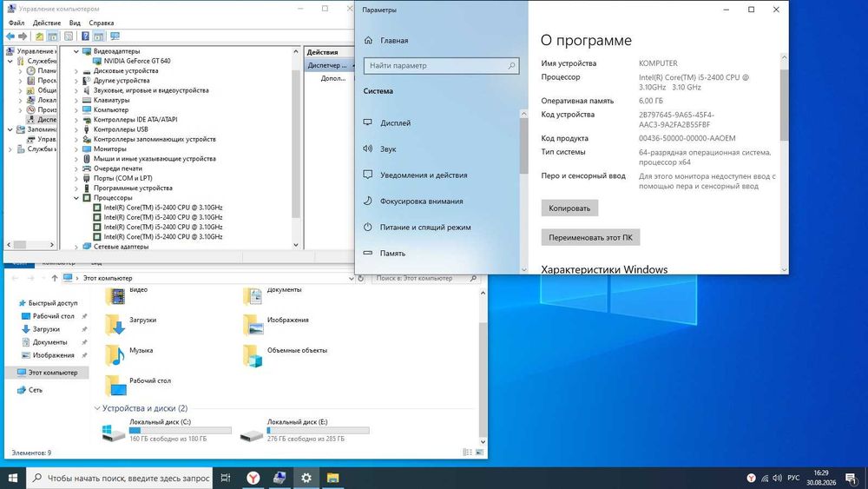The image size is (868, 489).
Task: Select Быстрый доступ in Explorer sidebar
Action: click(53, 303)
